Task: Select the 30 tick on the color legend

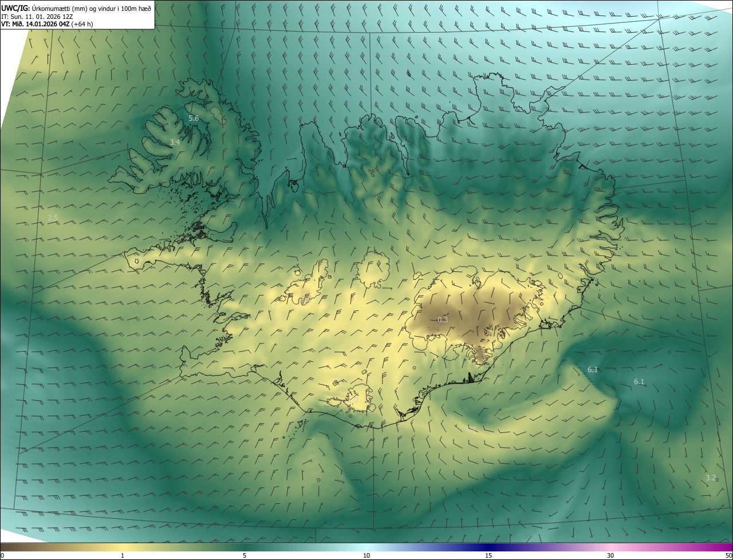Action: pyautogui.click(x=610, y=555)
